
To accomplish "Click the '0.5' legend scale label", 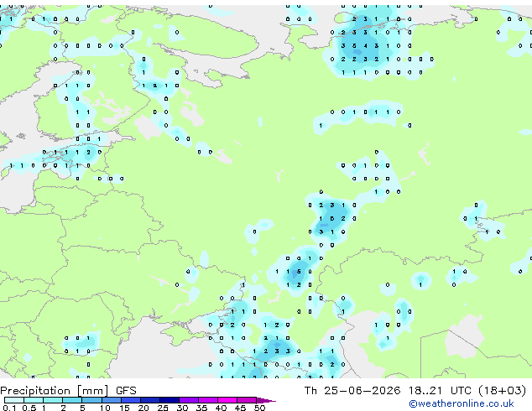I will (x=29, y=408).
